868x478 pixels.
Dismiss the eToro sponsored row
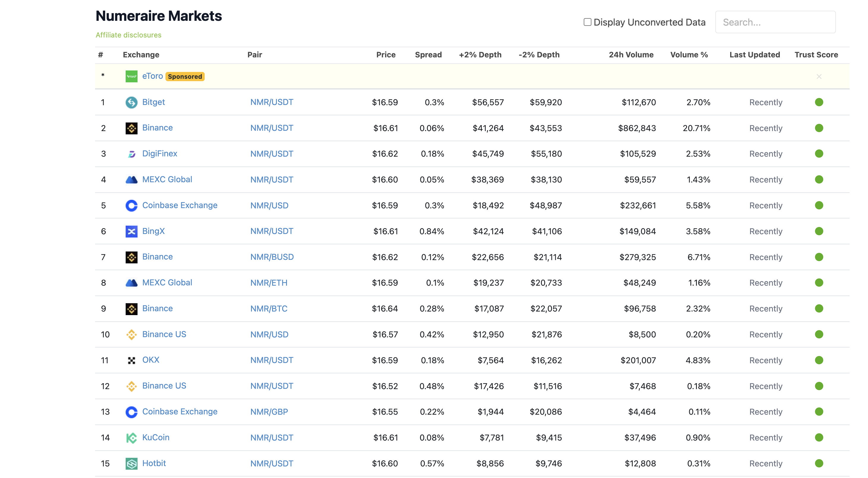[819, 76]
